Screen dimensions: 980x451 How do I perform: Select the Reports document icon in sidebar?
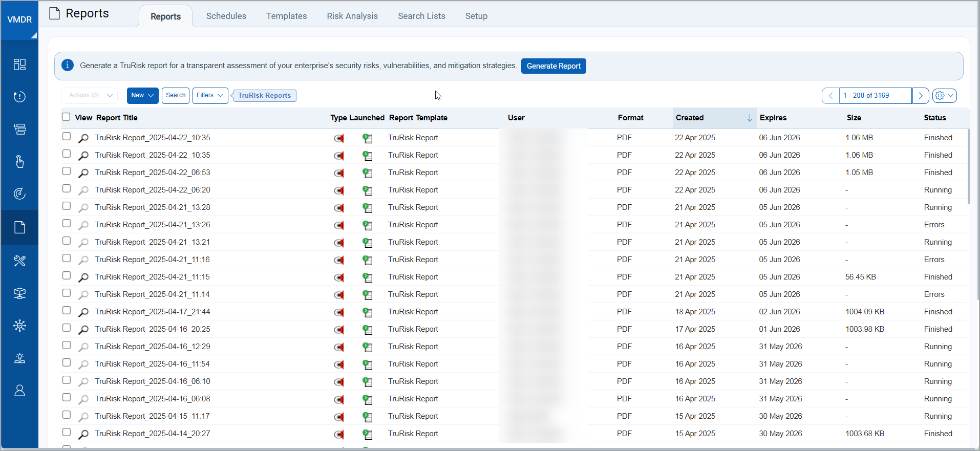point(19,227)
